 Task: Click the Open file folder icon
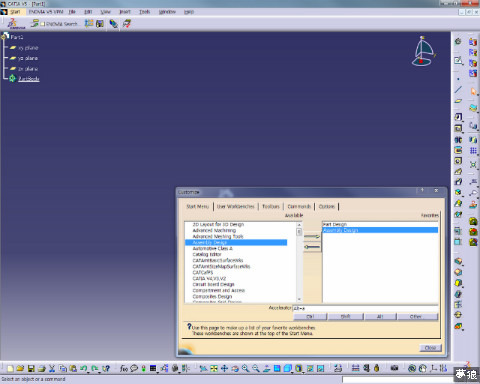(x=20, y=368)
